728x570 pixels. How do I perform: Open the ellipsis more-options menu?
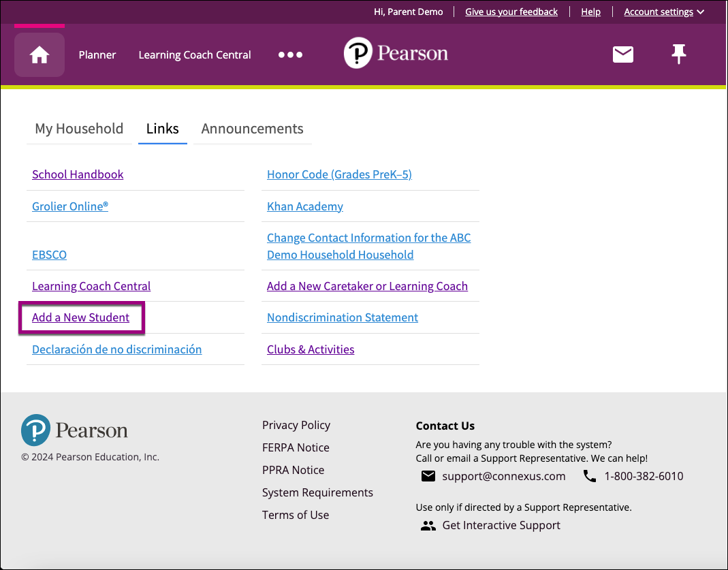[x=290, y=54]
